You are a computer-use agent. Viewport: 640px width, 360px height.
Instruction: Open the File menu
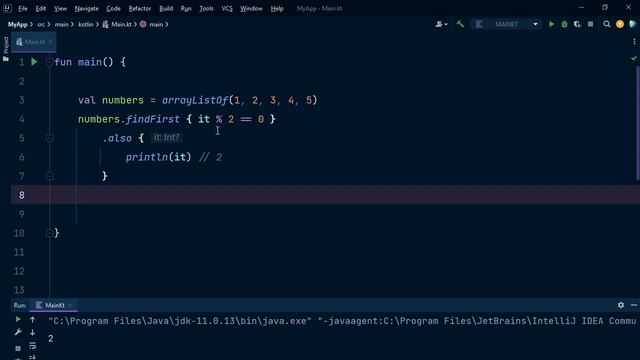click(x=23, y=8)
